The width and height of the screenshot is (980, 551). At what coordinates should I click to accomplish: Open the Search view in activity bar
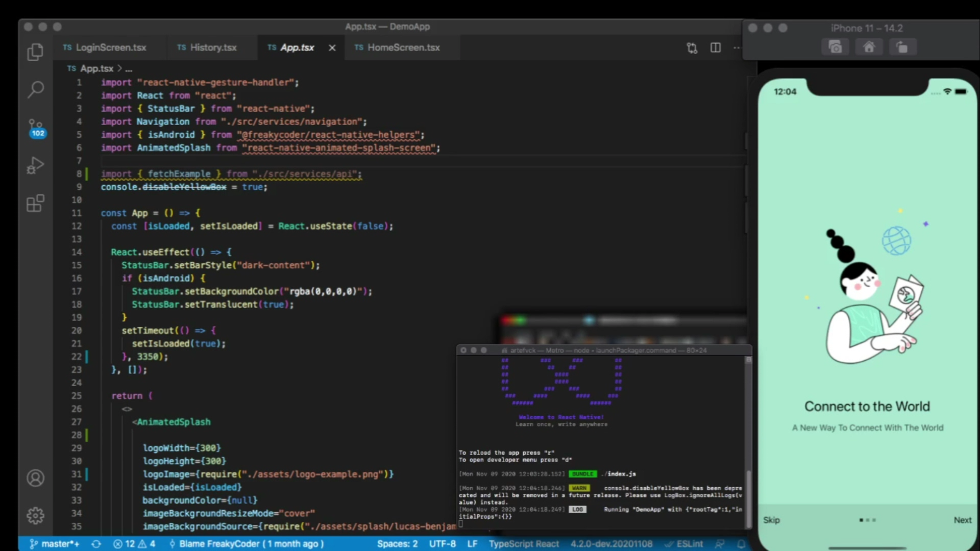pyautogui.click(x=35, y=89)
